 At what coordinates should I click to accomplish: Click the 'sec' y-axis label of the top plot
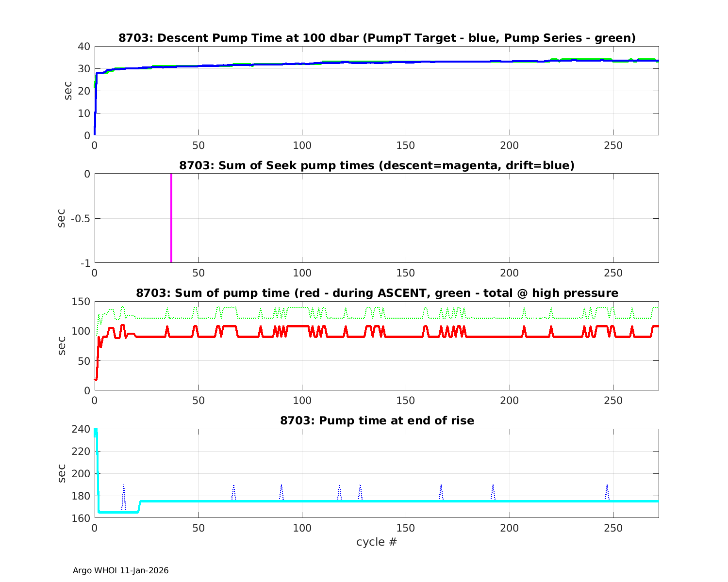click(x=68, y=91)
